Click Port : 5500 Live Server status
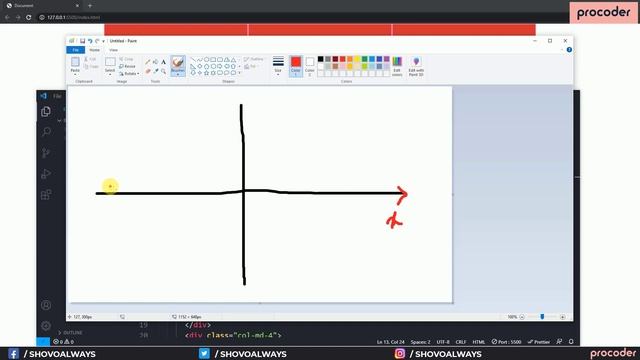The height and width of the screenshot is (360, 640). coord(506,342)
